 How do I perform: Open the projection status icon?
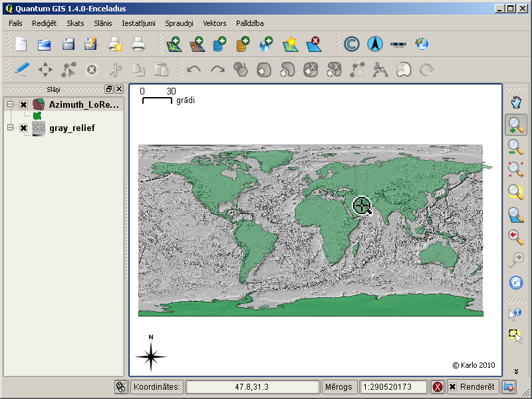pos(508,387)
